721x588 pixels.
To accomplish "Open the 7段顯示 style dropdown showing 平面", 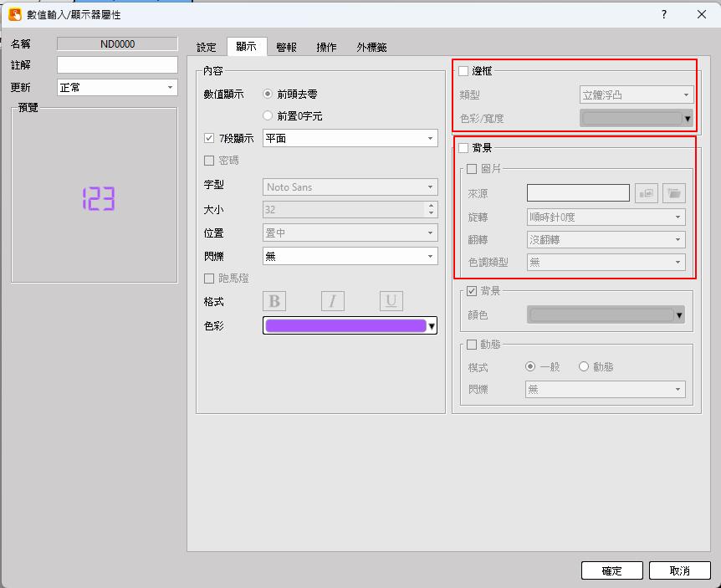I will point(350,139).
